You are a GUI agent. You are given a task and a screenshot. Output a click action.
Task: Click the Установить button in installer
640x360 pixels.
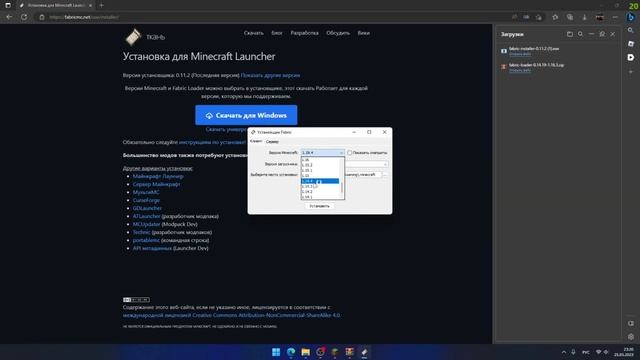(x=320, y=206)
